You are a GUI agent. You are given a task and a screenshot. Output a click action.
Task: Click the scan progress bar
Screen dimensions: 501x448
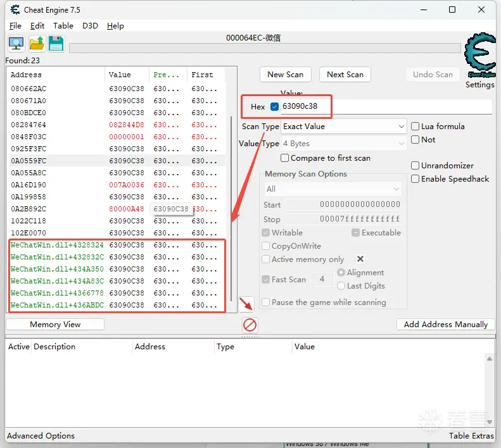pyautogui.click(x=265, y=48)
